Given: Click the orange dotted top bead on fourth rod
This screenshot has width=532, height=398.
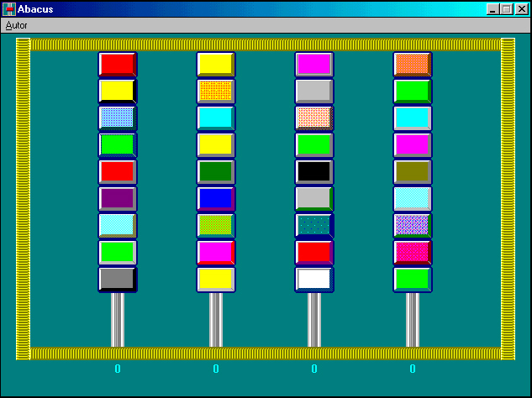Looking at the screenshot, I should click(x=413, y=65).
